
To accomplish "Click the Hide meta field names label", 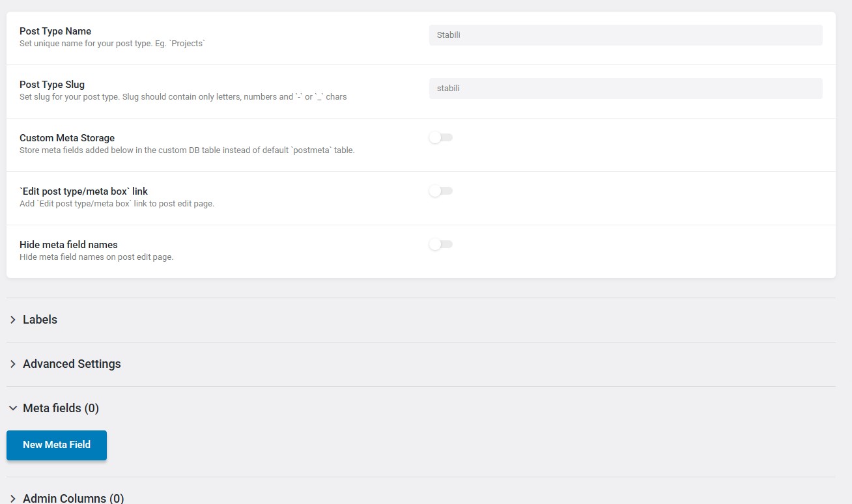I will tap(68, 245).
